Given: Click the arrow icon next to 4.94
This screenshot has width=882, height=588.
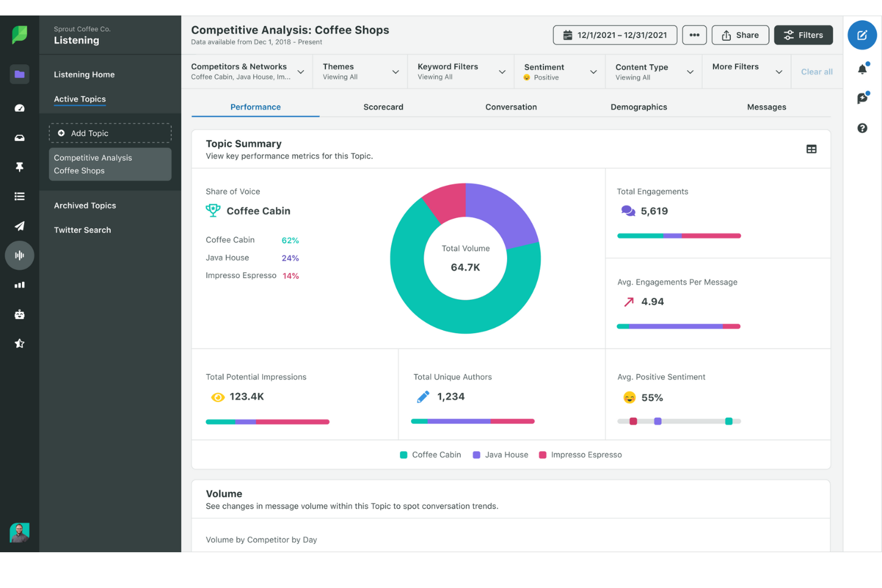Looking at the screenshot, I should click(x=629, y=301).
